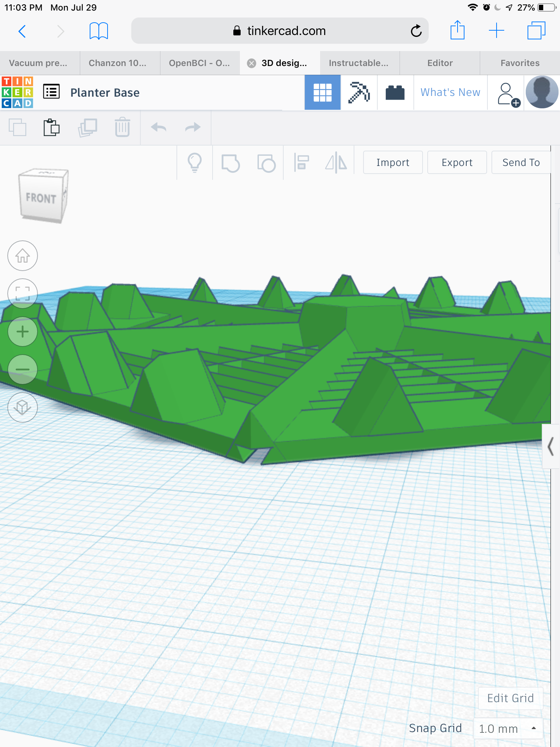
Task: Click the Align tool
Action: click(302, 163)
